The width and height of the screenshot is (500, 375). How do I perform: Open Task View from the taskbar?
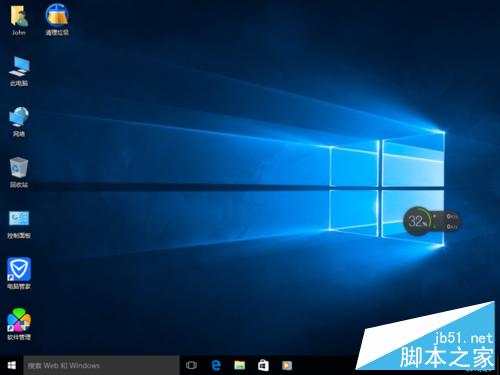coord(191,365)
